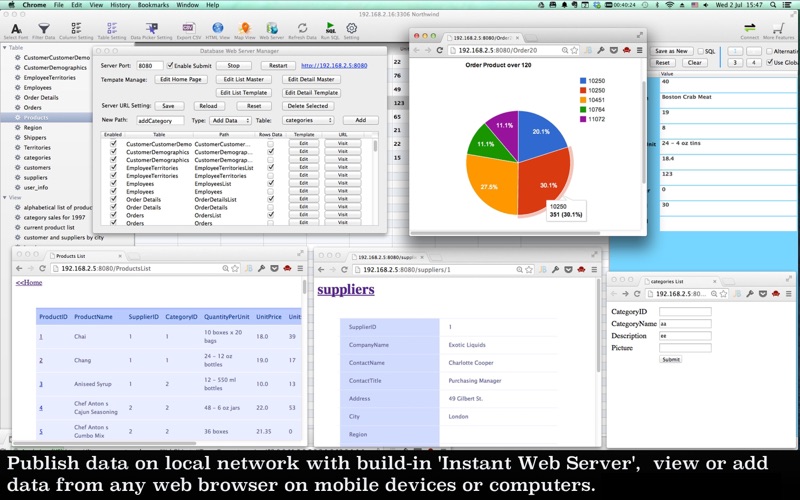Click orange 10451 legend swatch
The image size is (800, 500).
point(583,100)
